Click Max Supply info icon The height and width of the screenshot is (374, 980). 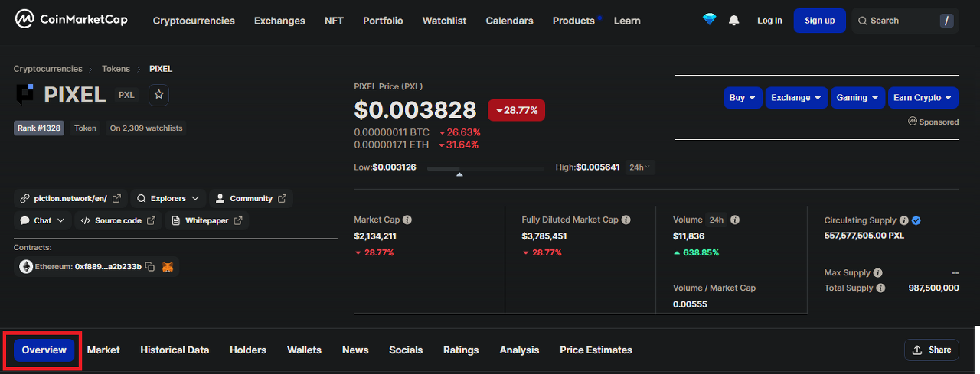(877, 273)
